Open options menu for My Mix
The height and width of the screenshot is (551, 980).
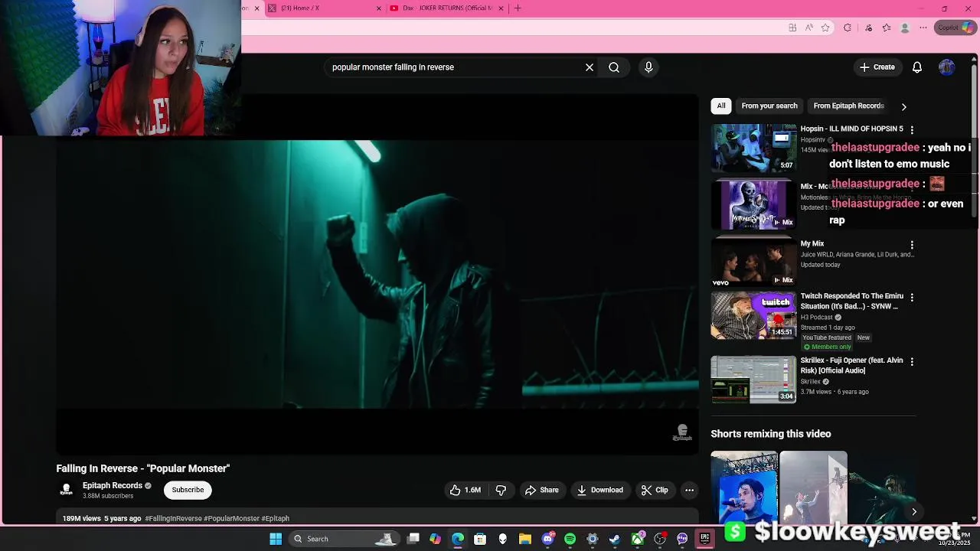pyautogui.click(x=912, y=245)
